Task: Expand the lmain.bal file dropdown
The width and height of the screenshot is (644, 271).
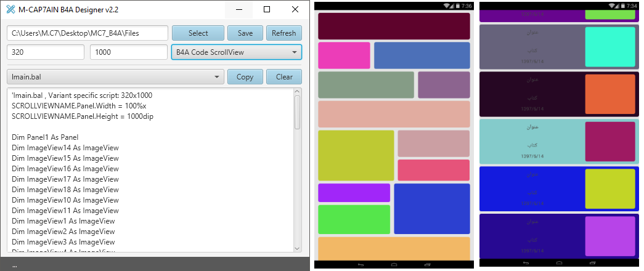Action: (x=115, y=77)
